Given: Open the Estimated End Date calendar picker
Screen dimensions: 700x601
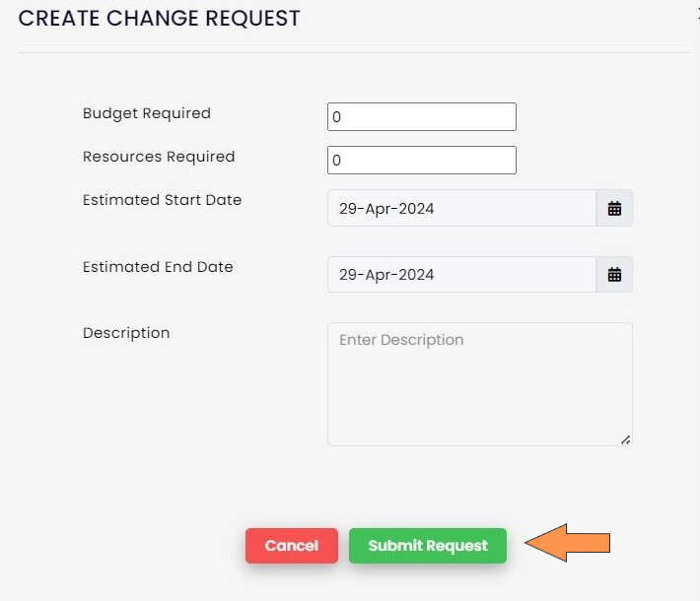Looking at the screenshot, I should [614, 275].
